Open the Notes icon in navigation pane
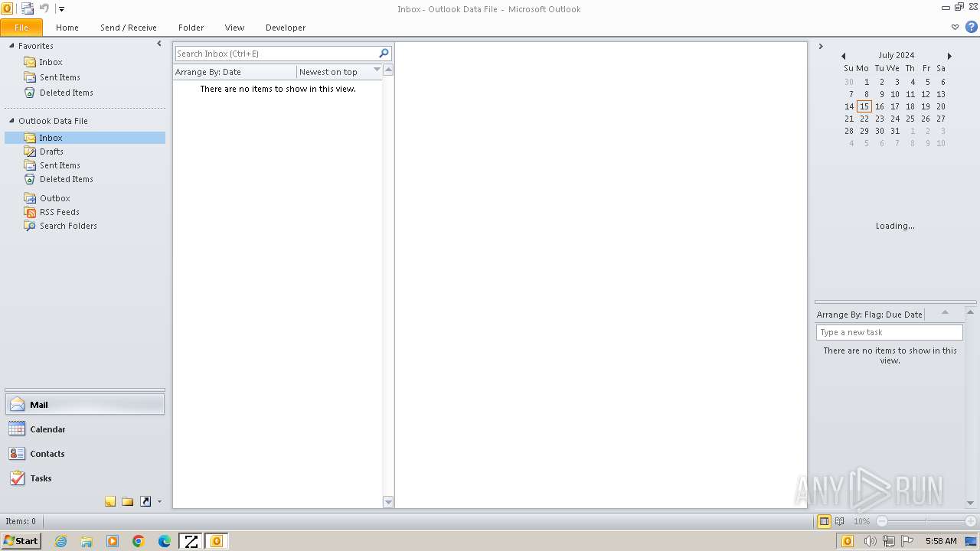 110,501
